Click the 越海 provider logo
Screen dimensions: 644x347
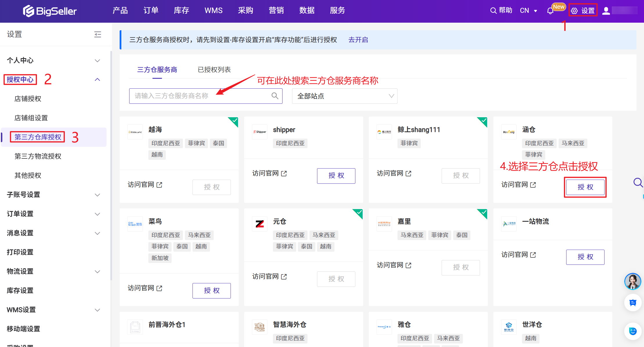coord(135,132)
